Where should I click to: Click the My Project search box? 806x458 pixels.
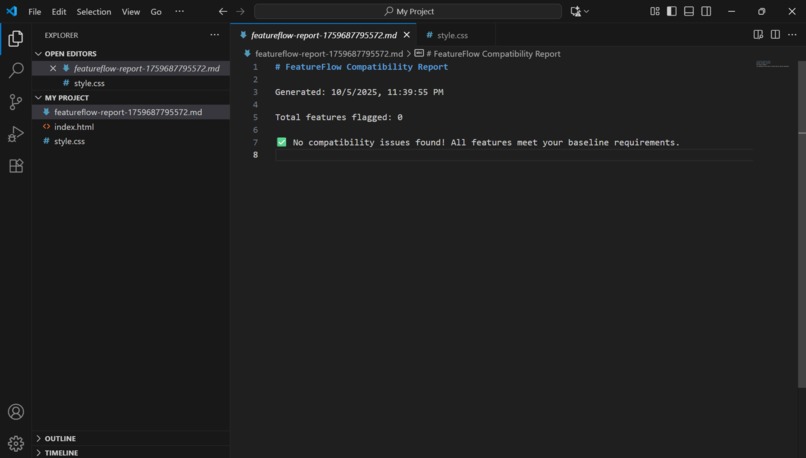pos(408,11)
